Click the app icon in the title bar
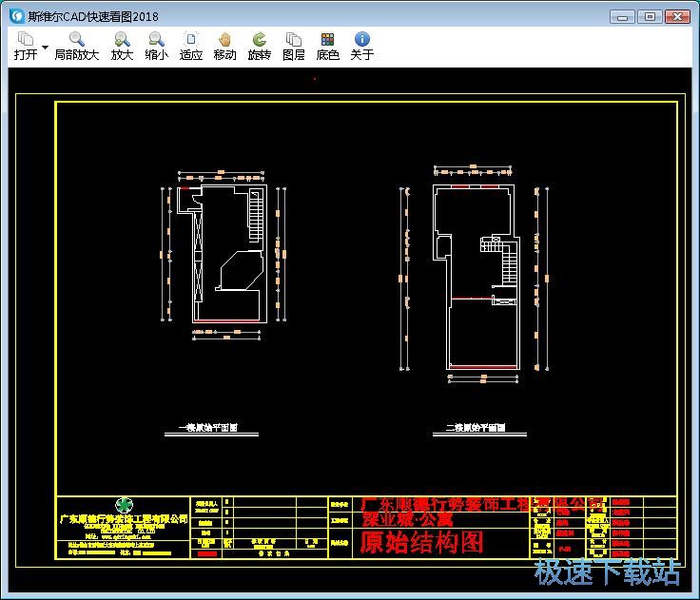The width and height of the screenshot is (700, 600). pyautogui.click(x=16, y=16)
